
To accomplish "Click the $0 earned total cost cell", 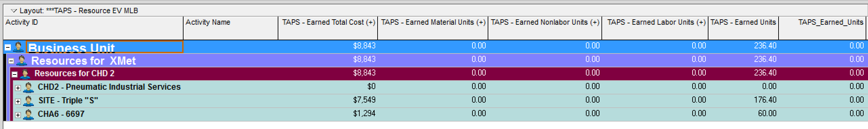I will 328,87.
